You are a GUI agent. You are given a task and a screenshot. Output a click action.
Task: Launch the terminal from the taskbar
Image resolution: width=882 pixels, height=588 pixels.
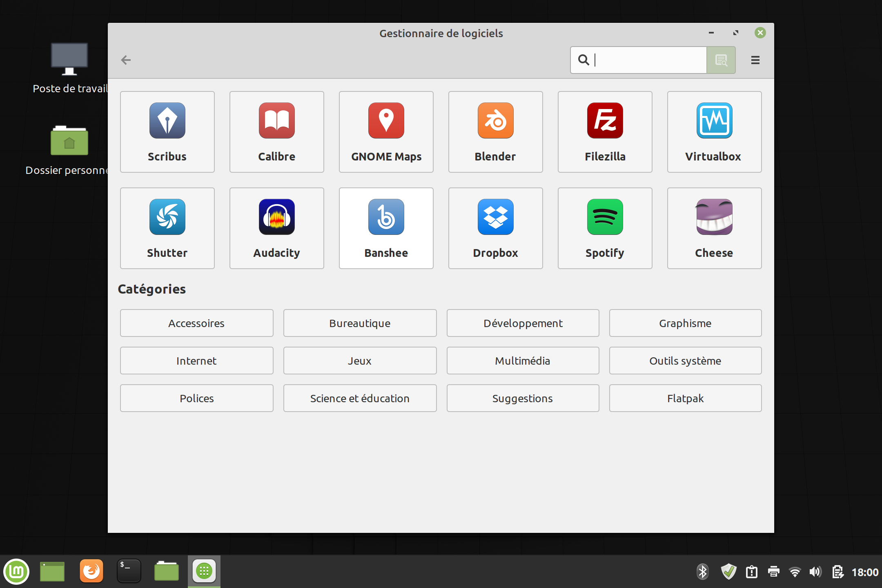[129, 571]
